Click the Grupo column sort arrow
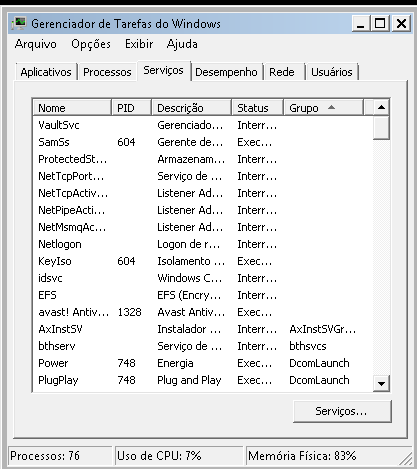 coord(331,107)
